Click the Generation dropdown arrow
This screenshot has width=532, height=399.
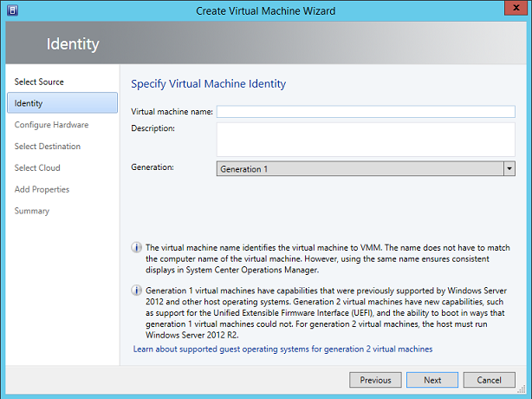tap(509, 169)
